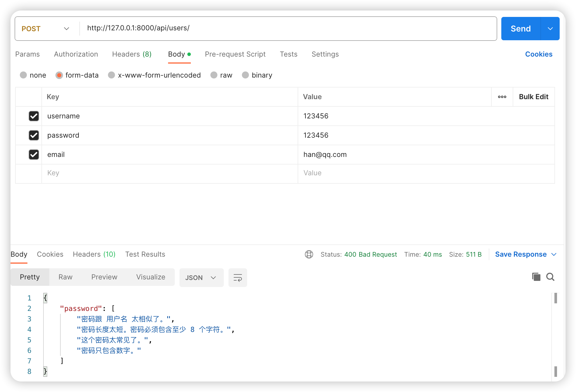Open the Authorization tab
The height and width of the screenshot is (392, 576).
point(76,54)
